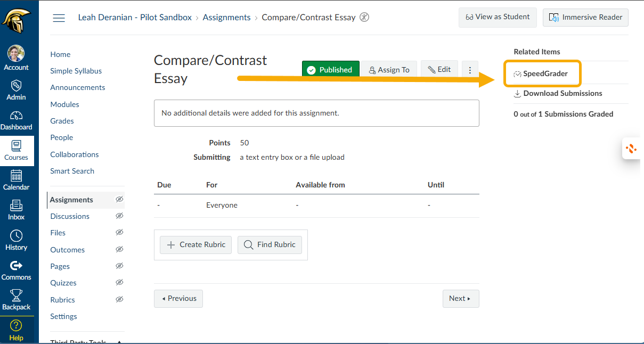The width and height of the screenshot is (644, 344).
Task: Open Calendar in global navigation
Action: [x=16, y=180]
